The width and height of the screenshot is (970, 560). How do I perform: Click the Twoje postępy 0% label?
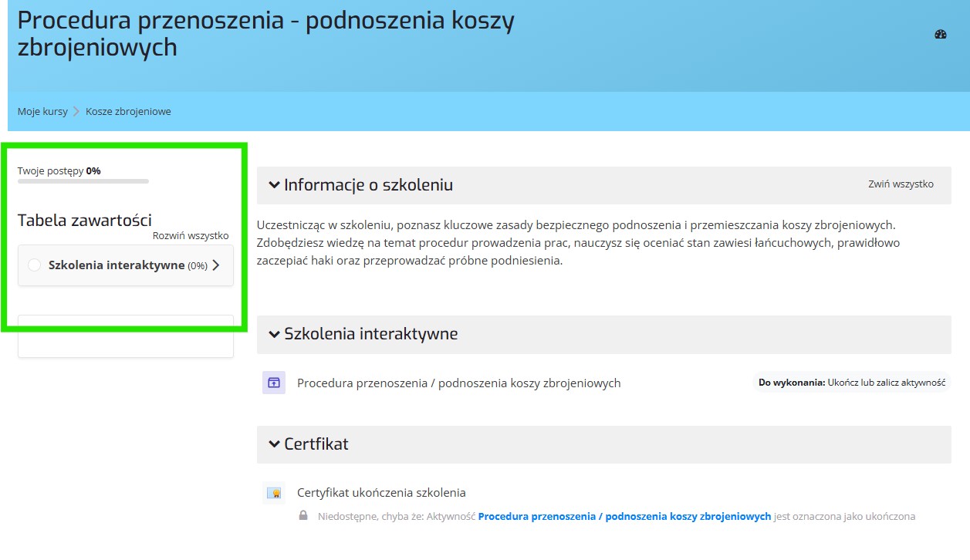pos(59,170)
